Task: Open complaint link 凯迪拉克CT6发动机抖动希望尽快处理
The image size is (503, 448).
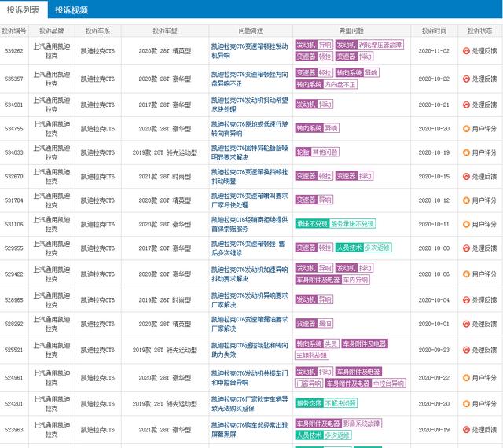Action: [250, 105]
